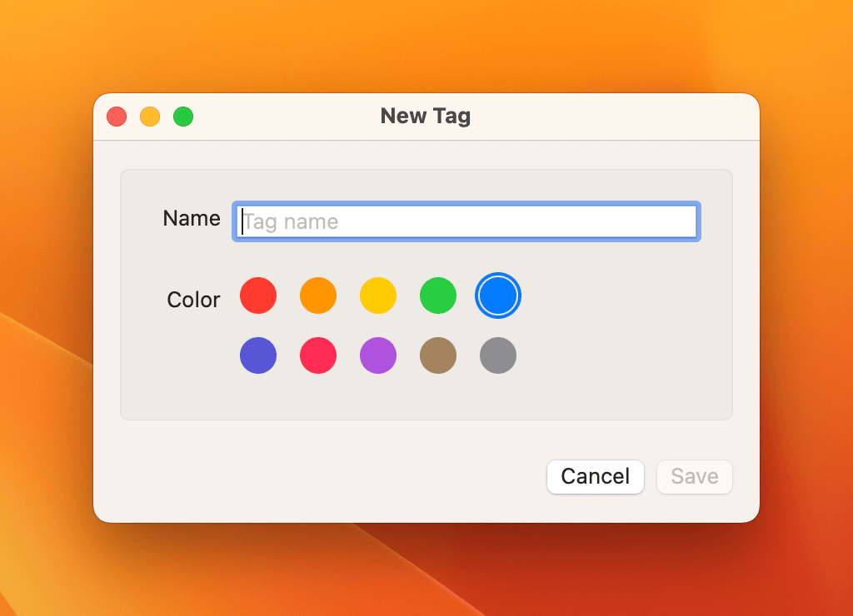The height and width of the screenshot is (616, 853).
Task: Focus the Tag name input field
Action: point(466,221)
